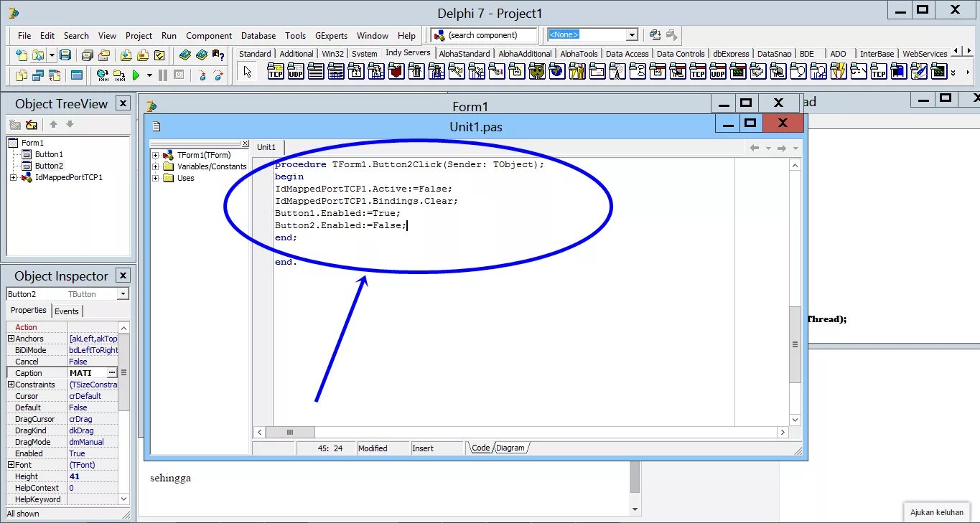Switch to the ADO palette tab
Image resolution: width=980 pixels, height=523 pixels.
838,54
